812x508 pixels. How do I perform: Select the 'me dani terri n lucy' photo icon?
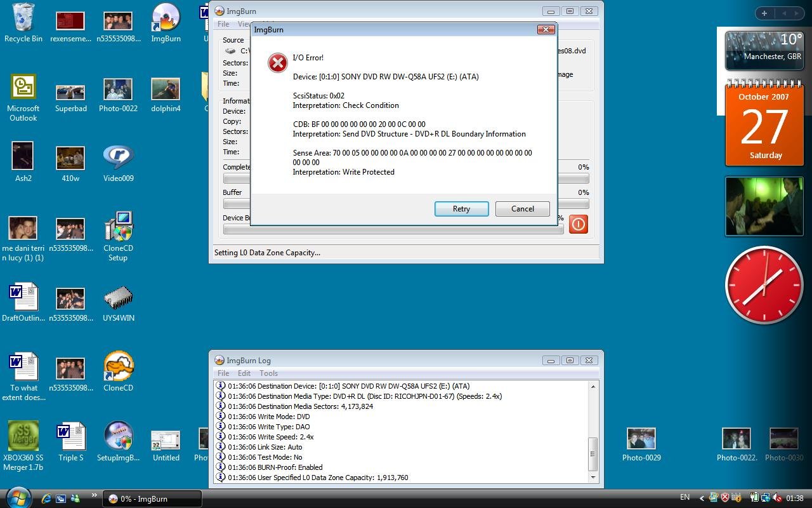(x=23, y=239)
